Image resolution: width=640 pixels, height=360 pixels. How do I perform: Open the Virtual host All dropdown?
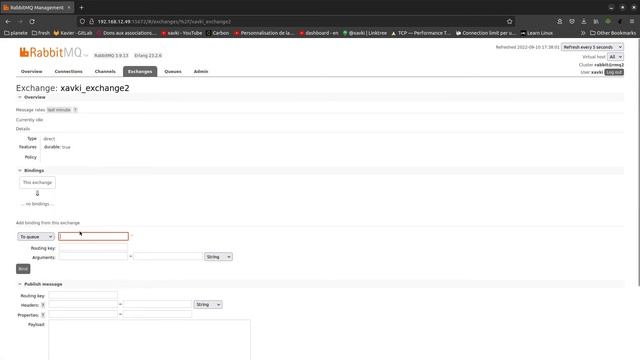tap(616, 57)
